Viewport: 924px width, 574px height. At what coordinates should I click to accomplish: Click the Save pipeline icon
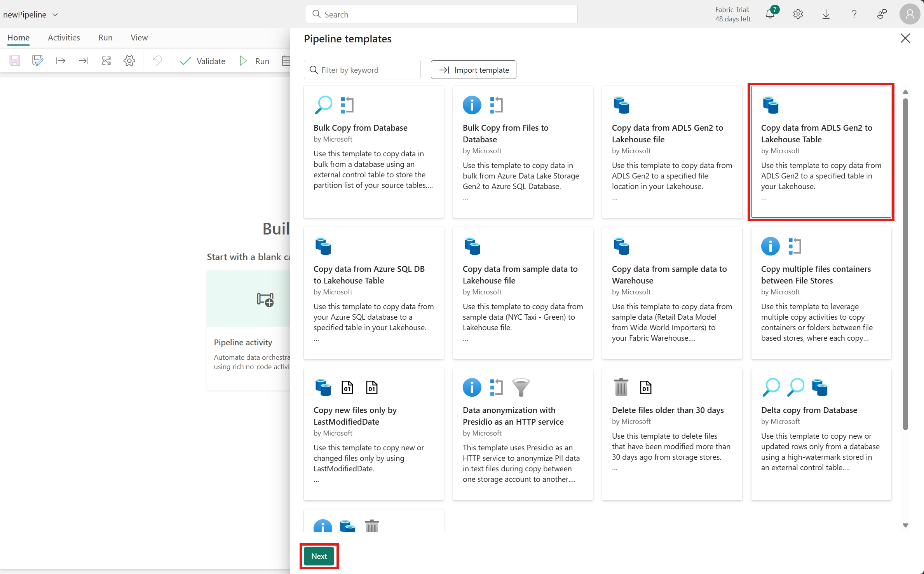(x=15, y=61)
